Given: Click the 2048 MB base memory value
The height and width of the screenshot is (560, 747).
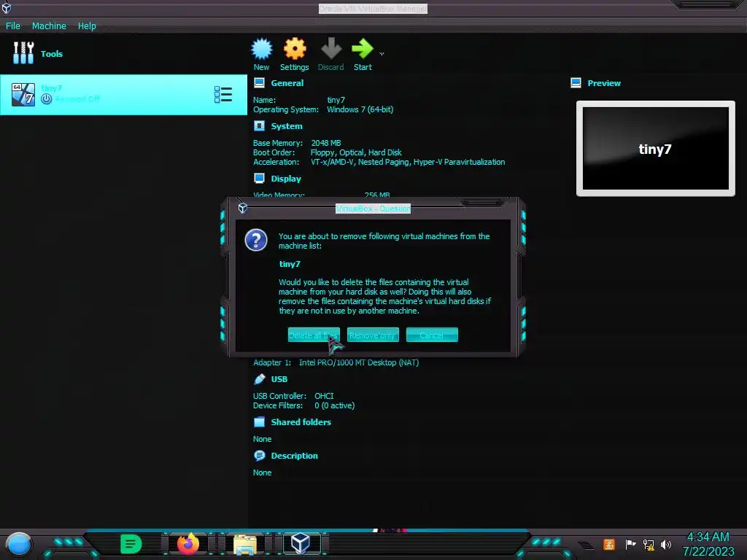Looking at the screenshot, I should [326, 143].
